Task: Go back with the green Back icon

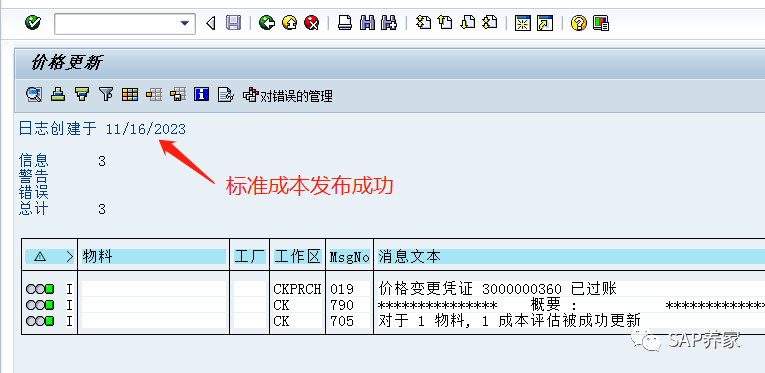Action: (267, 23)
